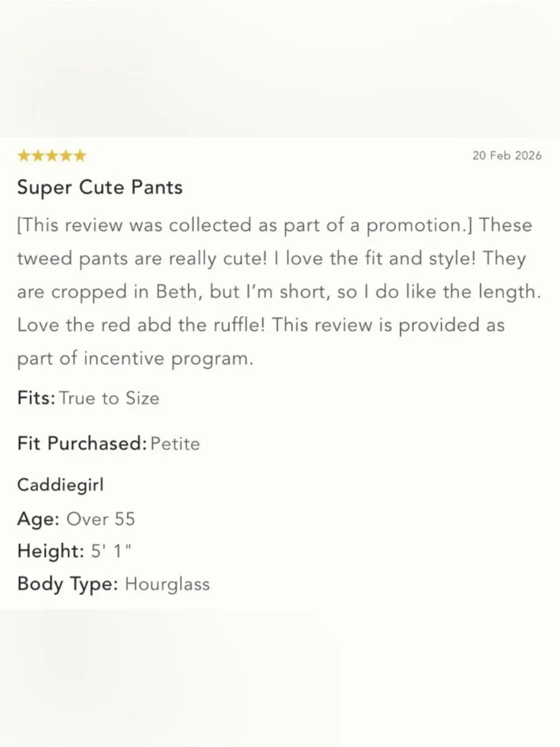Image resolution: width=560 pixels, height=747 pixels.
Task: Select the True to Size value
Action: [x=109, y=398]
